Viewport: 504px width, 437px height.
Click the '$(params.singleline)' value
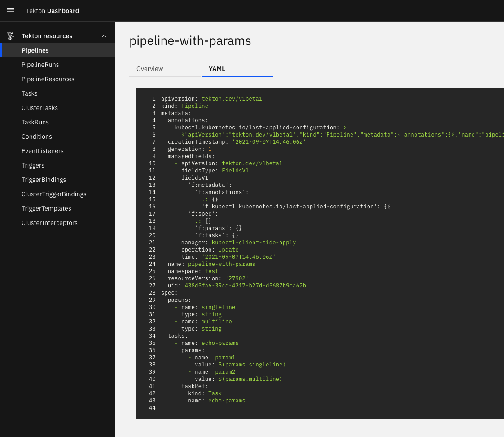252,365
